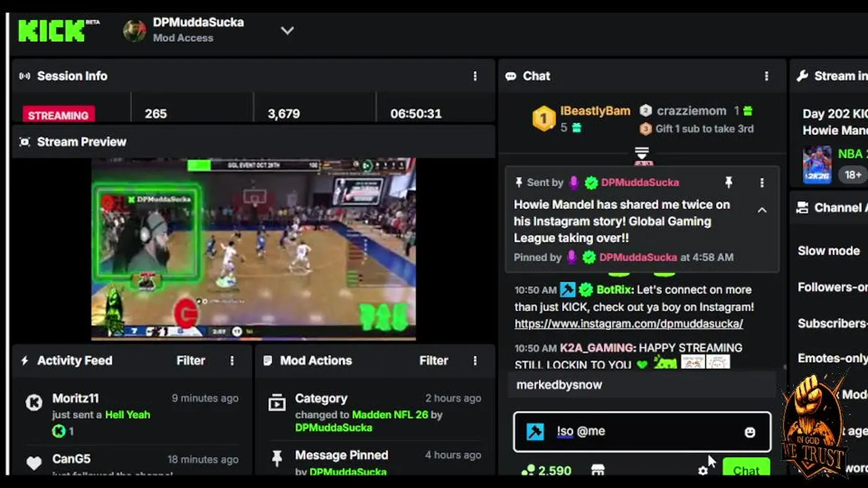Toggle Slow mode setting
This screenshot has height=488, width=868.
pos(829,251)
